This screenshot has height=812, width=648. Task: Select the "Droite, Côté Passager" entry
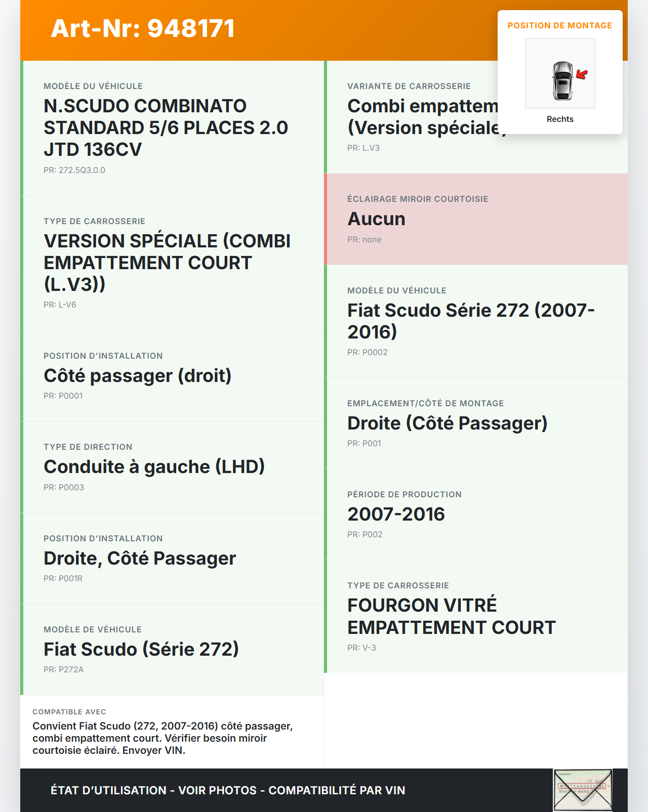[140, 559]
